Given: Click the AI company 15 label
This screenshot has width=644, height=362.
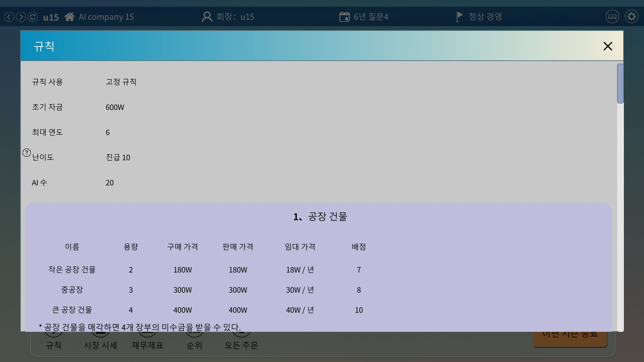Looking at the screenshot, I should click(x=106, y=17).
